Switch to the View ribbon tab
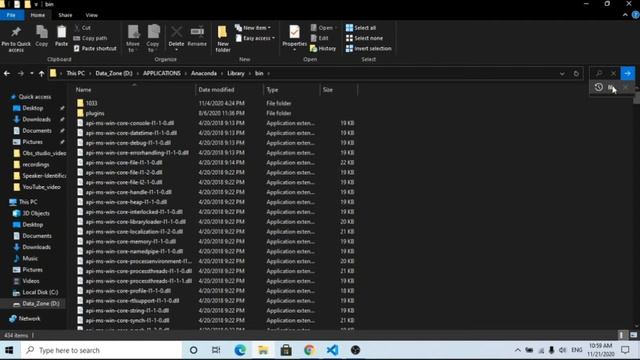 point(91,15)
